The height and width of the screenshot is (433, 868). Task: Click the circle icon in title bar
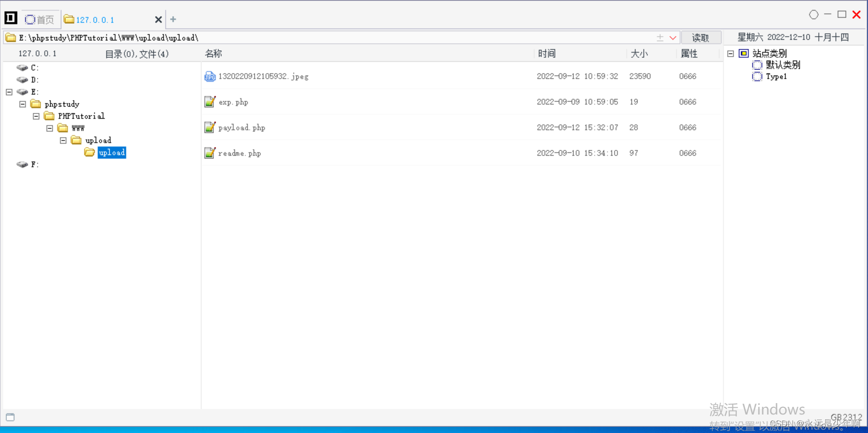point(813,15)
